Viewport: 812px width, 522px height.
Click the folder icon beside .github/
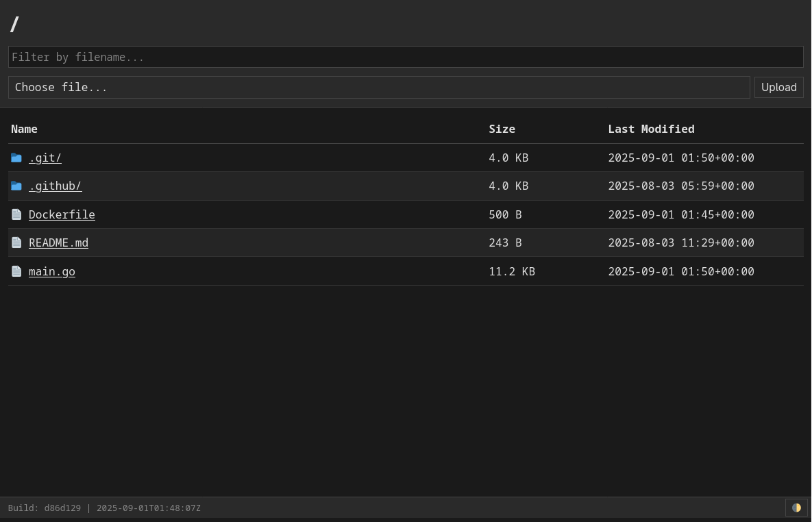click(x=16, y=186)
